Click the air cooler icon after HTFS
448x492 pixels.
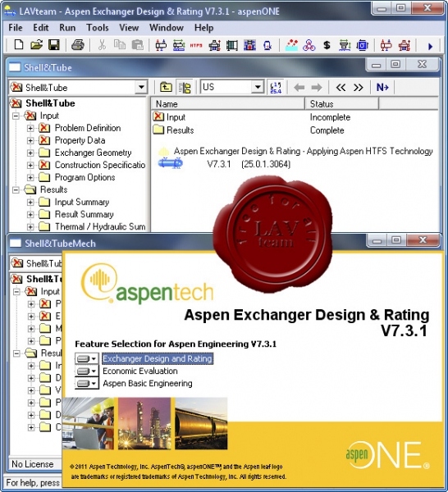click(x=214, y=45)
